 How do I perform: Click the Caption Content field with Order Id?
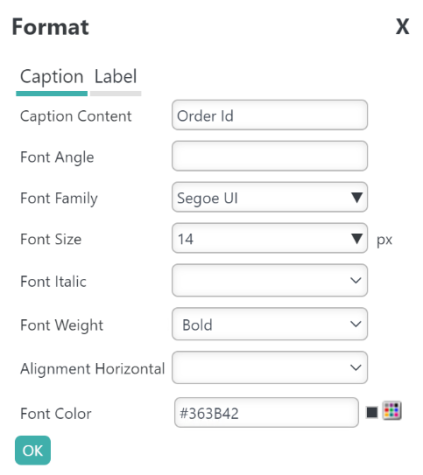[x=270, y=115]
